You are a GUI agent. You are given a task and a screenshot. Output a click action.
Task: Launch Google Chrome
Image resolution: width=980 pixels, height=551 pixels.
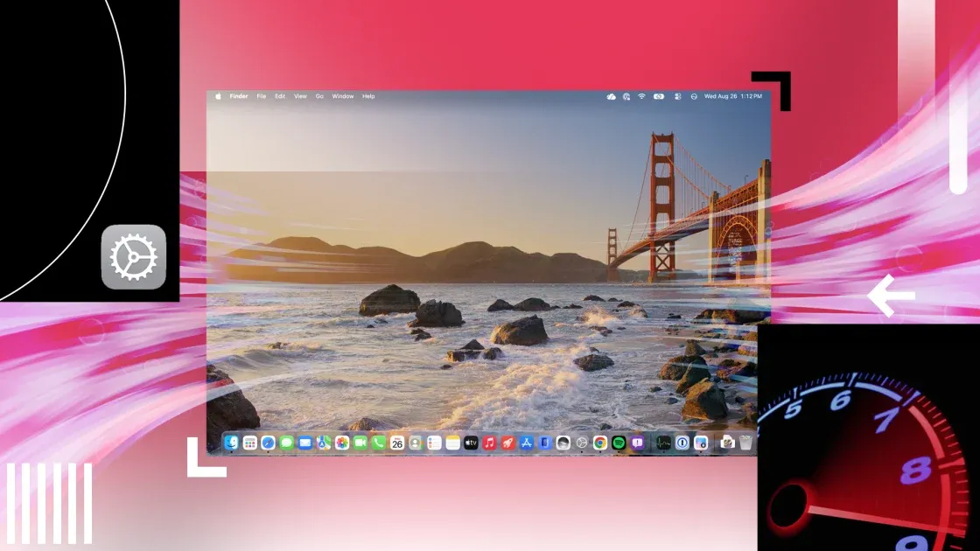pos(600,443)
